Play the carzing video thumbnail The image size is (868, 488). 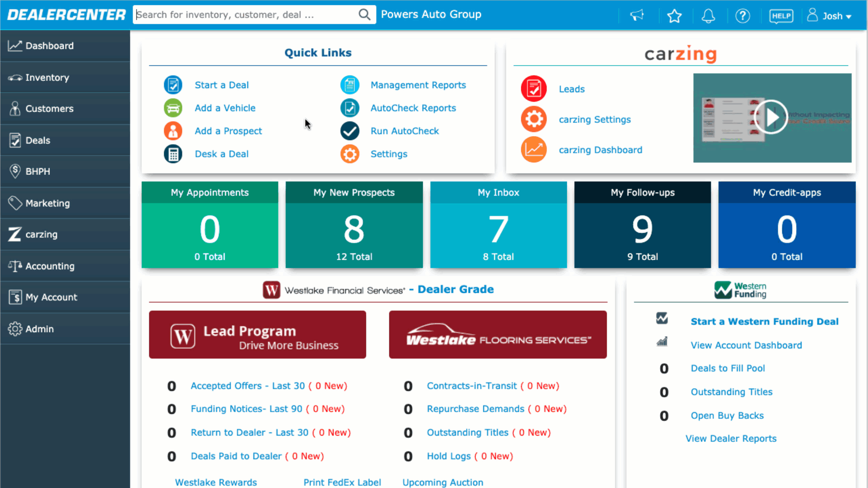[771, 117]
